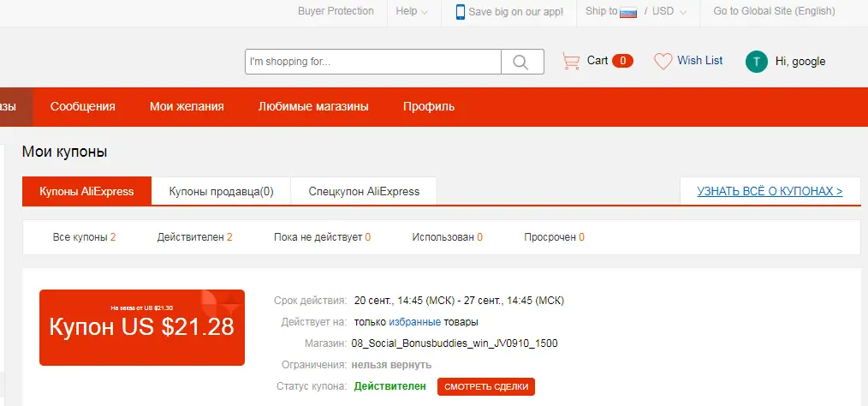Image resolution: width=868 pixels, height=406 pixels.
Task: Open the shopping cart icon
Action: pos(571,61)
